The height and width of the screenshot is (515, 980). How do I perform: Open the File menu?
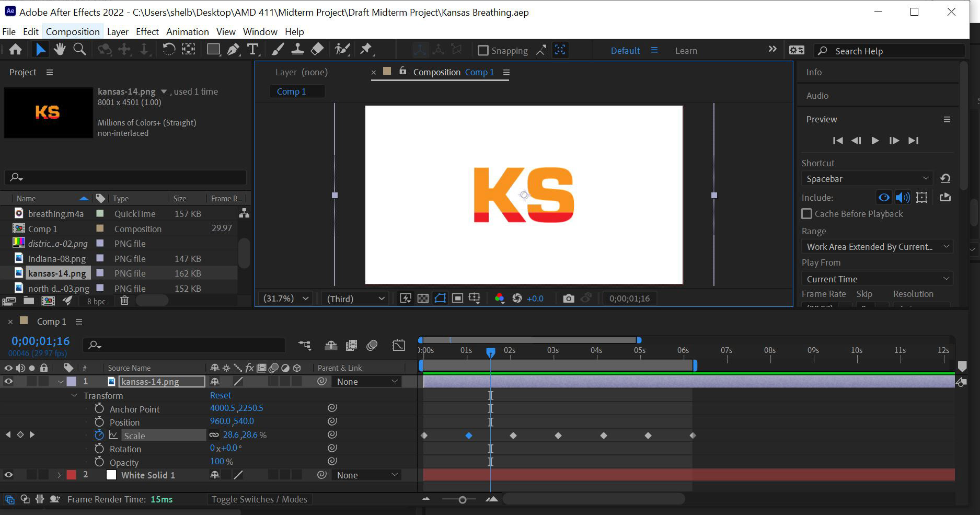pyautogui.click(x=9, y=32)
